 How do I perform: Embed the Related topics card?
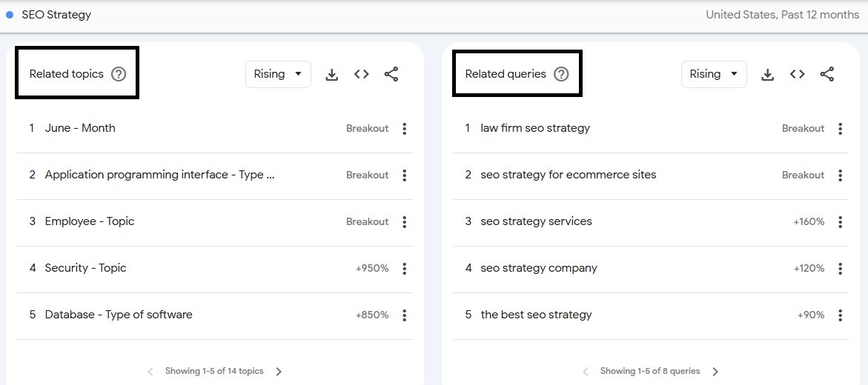[362, 74]
